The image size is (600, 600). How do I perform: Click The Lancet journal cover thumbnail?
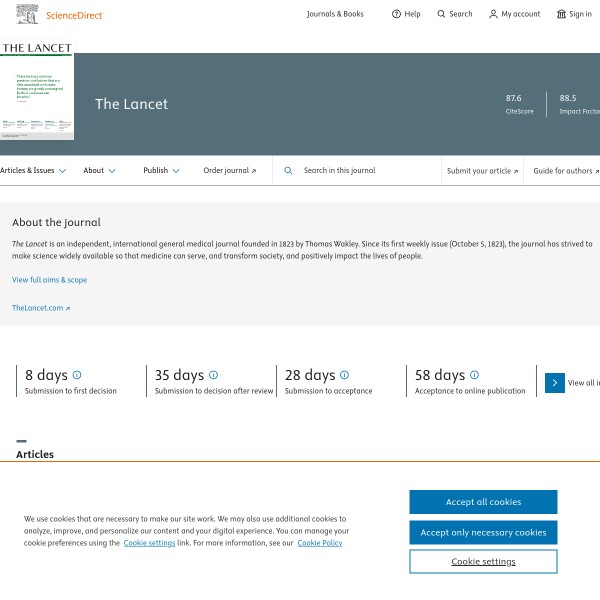[36, 92]
